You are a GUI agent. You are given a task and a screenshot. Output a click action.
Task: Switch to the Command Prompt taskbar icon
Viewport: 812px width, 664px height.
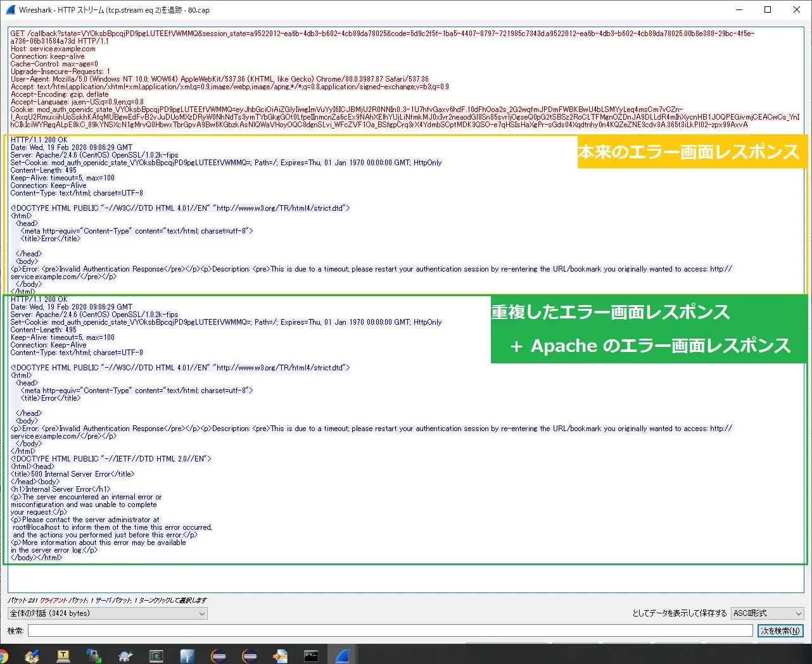pyautogui.click(x=311, y=656)
